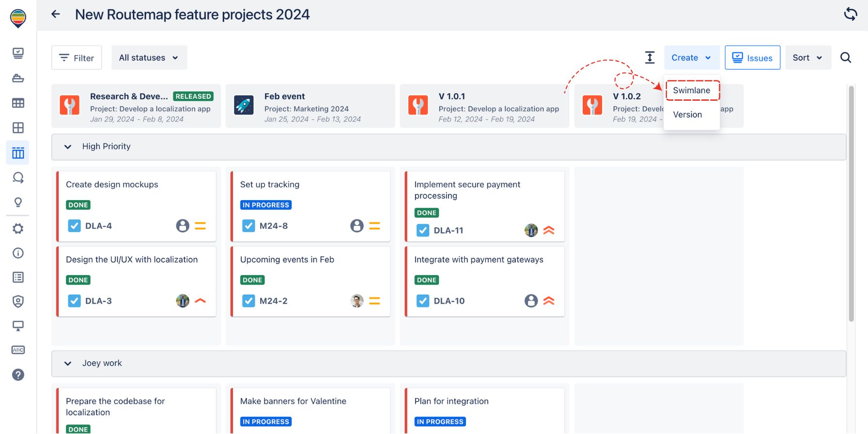Image resolution: width=868 pixels, height=434 pixels.
Task: Select Swimlane from the Create menu
Action: [x=691, y=91]
